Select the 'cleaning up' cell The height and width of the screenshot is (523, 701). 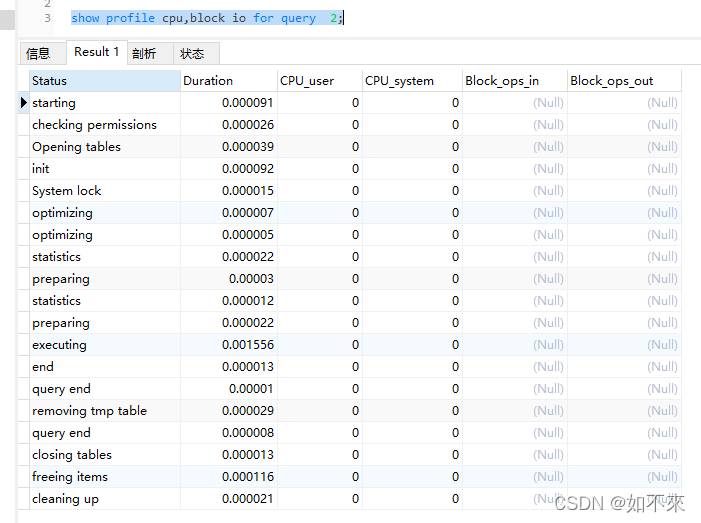point(105,498)
